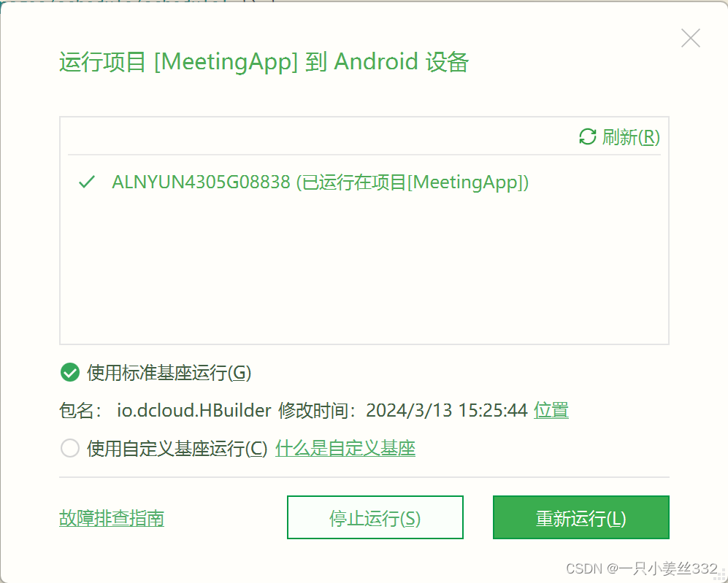Close the run-to-Android dialog with the X
The height and width of the screenshot is (583, 728).
(690, 38)
